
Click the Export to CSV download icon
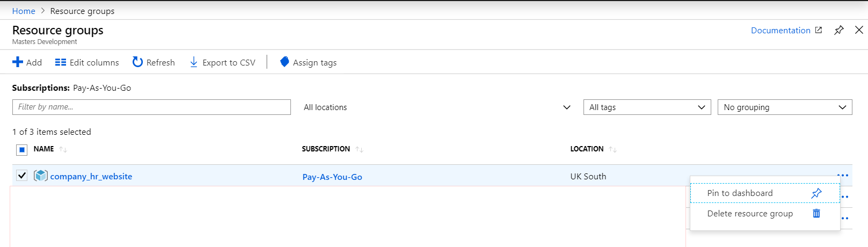[x=194, y=62]
